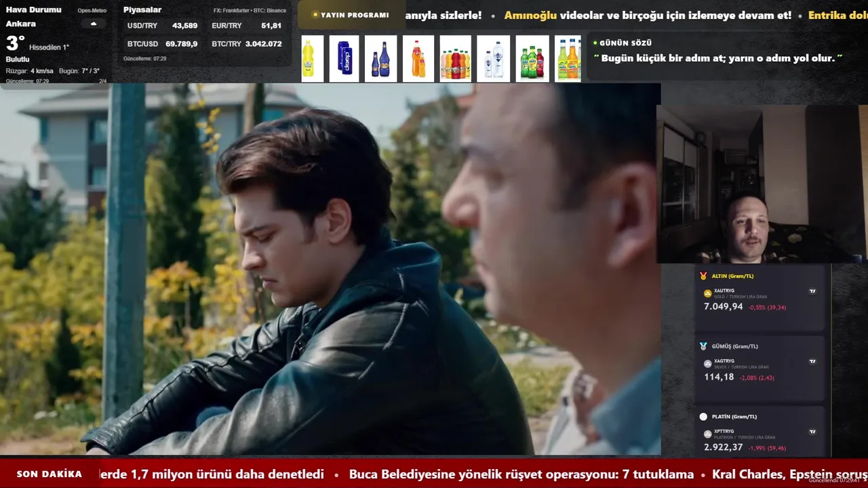
Task: Click the GÜMÜŞ (Gram/TL) heading
Action: click(735, 346)
